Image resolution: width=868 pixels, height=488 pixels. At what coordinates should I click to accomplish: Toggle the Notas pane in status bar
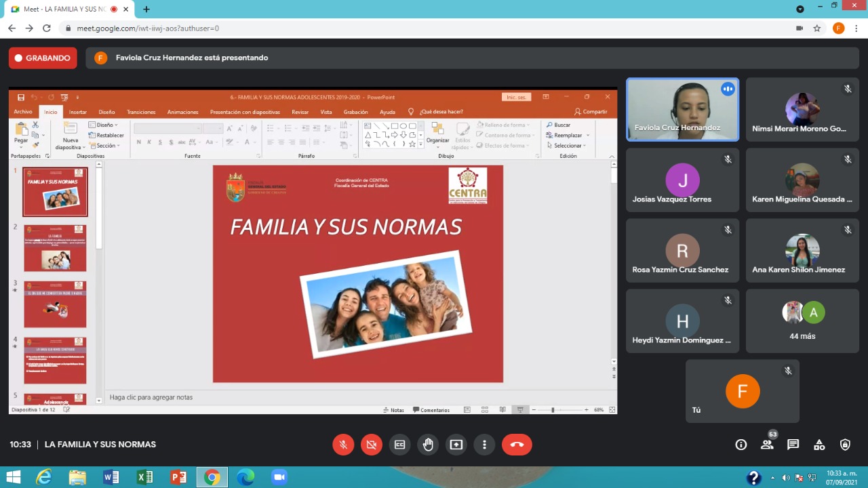point(393,410)
